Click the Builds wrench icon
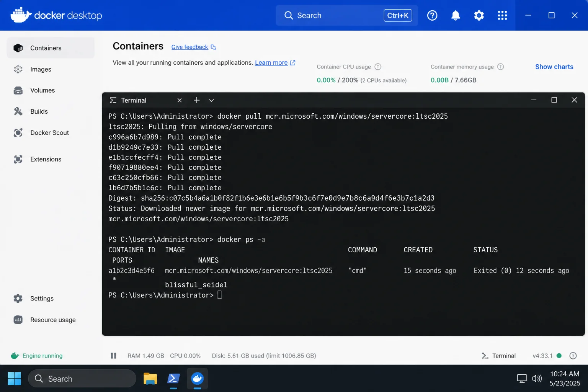Image resolution: width=588 pixels, height=392 pixels. (x=18, y=111)
